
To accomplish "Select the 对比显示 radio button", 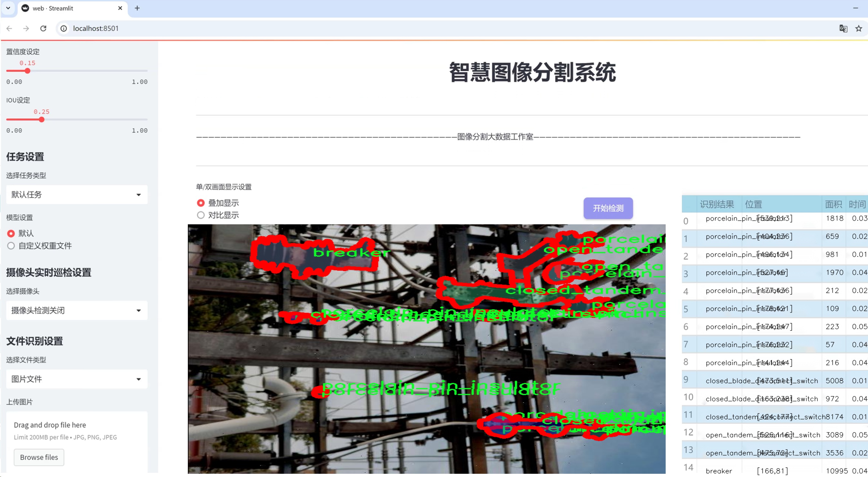I will 201,215.
